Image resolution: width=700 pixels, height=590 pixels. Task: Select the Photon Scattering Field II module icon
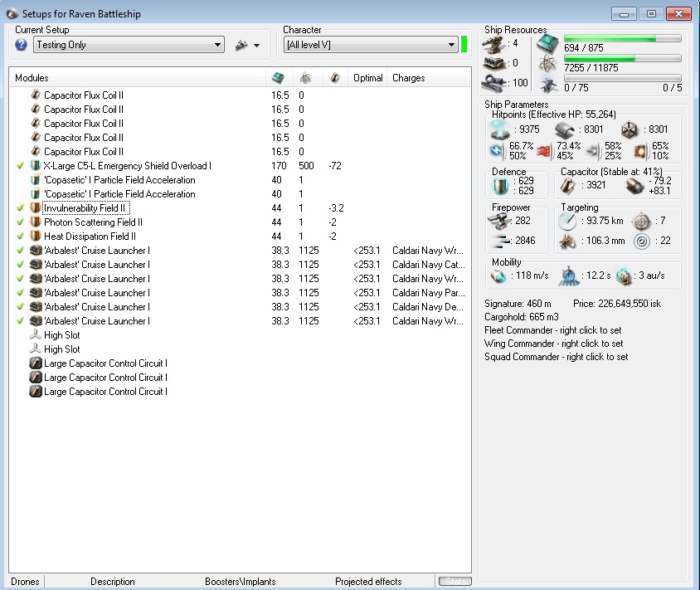point(36,222)
